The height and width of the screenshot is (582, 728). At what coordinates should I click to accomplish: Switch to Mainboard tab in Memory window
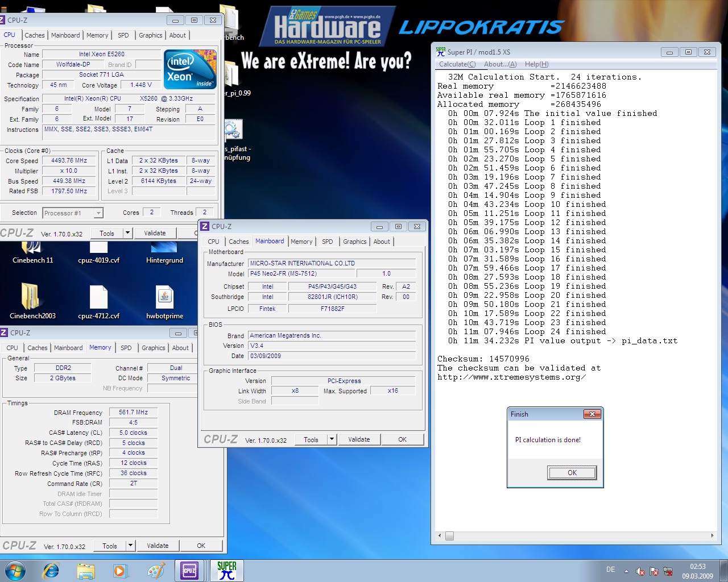click(68, 348)
